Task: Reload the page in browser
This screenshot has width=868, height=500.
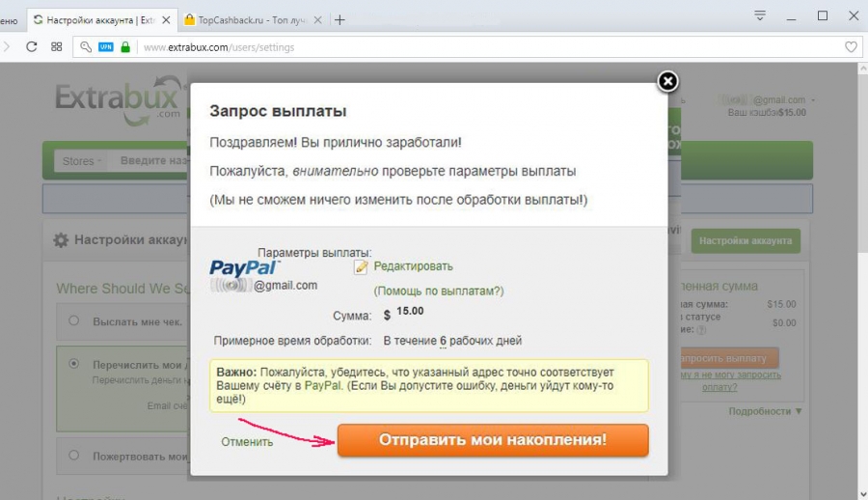Action: click(32, 47)
